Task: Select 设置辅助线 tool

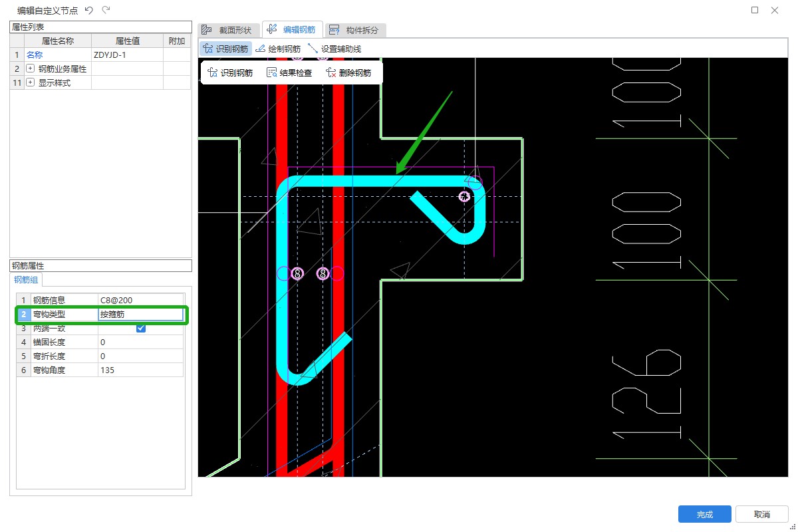Action: coord(334,49)
